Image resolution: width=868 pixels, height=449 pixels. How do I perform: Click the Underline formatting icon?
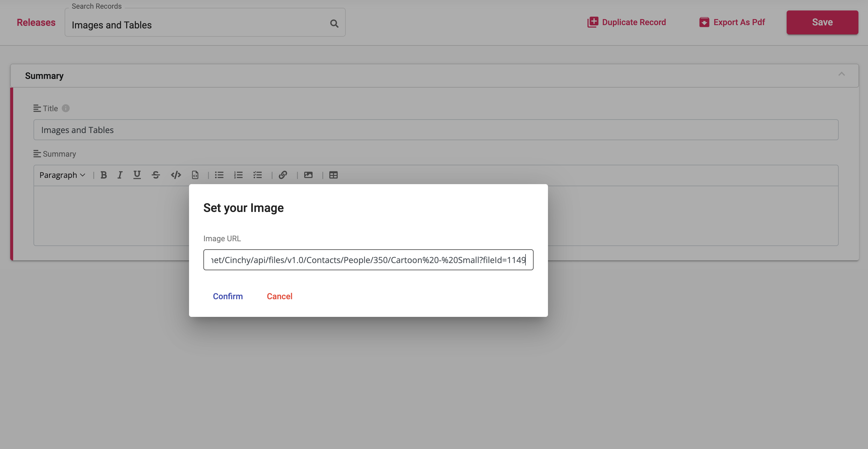pos(138,175)
